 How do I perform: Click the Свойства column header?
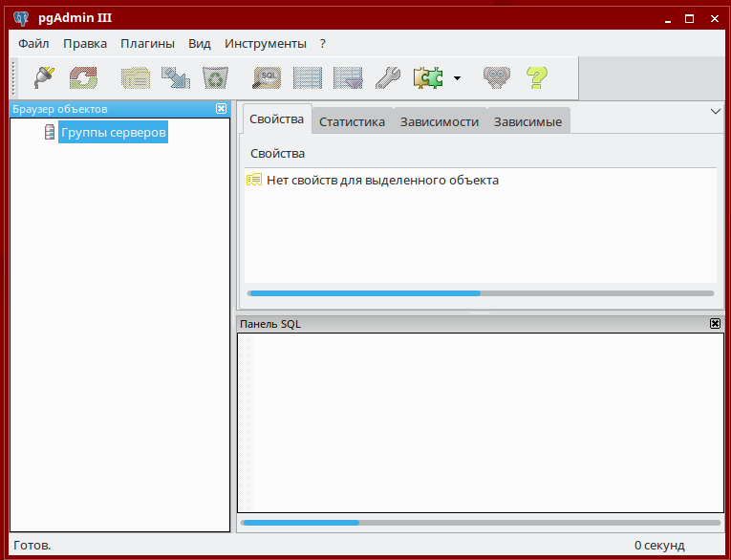pyautogui.click(x=481, y=154)
